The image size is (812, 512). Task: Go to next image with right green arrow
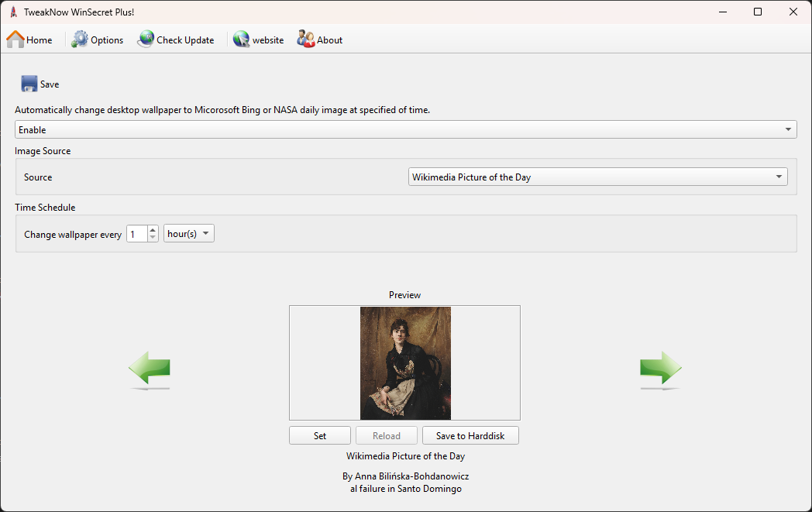[660, 369]
